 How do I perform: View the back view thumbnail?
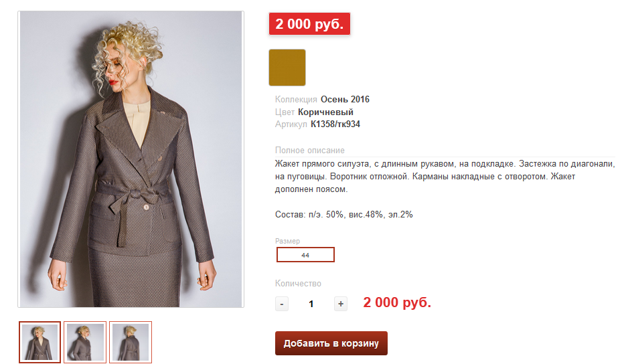[x=131, y=342]
